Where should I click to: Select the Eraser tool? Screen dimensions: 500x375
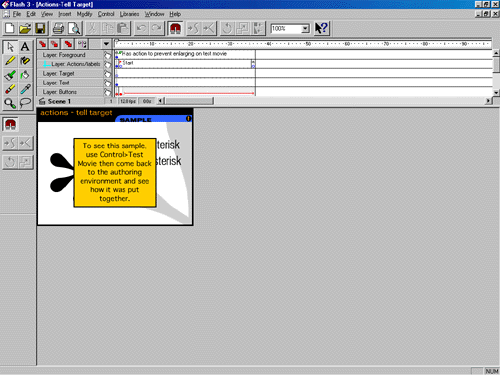pyautogui.click(x=10, y=89)
